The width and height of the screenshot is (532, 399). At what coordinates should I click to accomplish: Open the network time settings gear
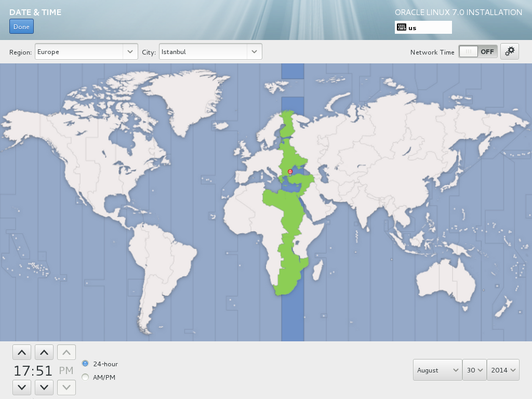pyautogui.click(x=510, y=51)
